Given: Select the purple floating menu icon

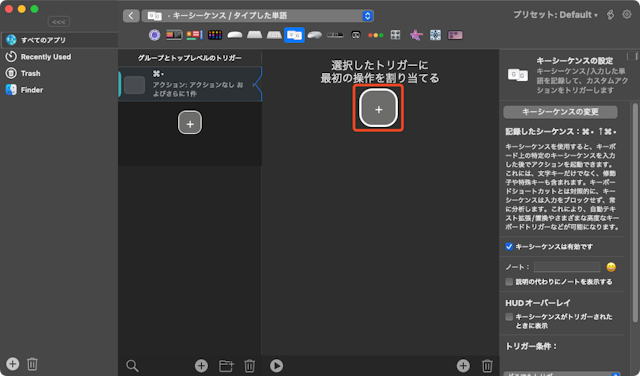Looking at the screenshot, I should click(x=455, y=35).
